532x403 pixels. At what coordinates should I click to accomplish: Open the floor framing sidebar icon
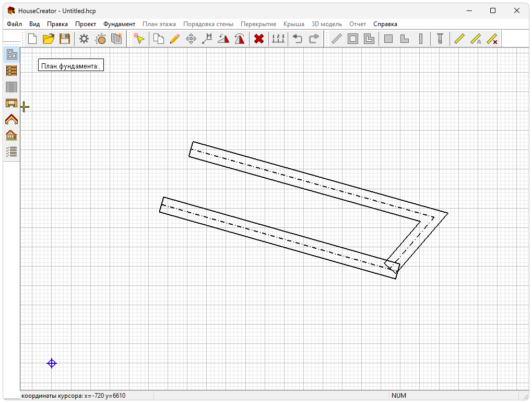tap(11, 103)
